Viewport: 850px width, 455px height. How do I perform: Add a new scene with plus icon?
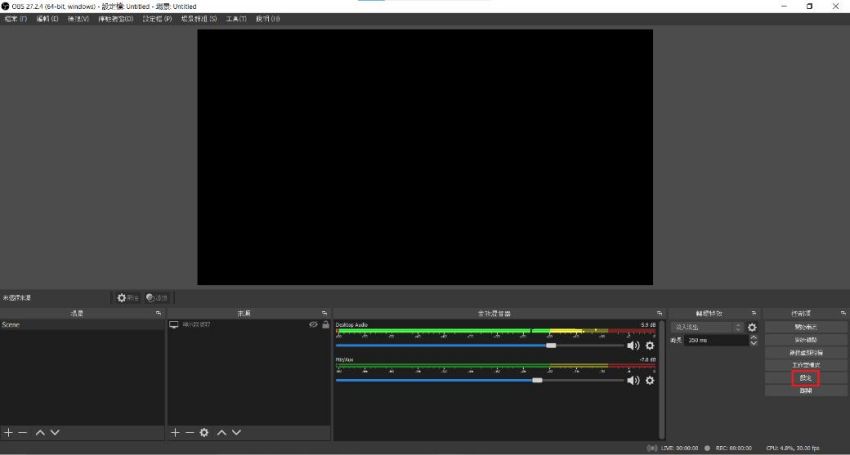8,432
